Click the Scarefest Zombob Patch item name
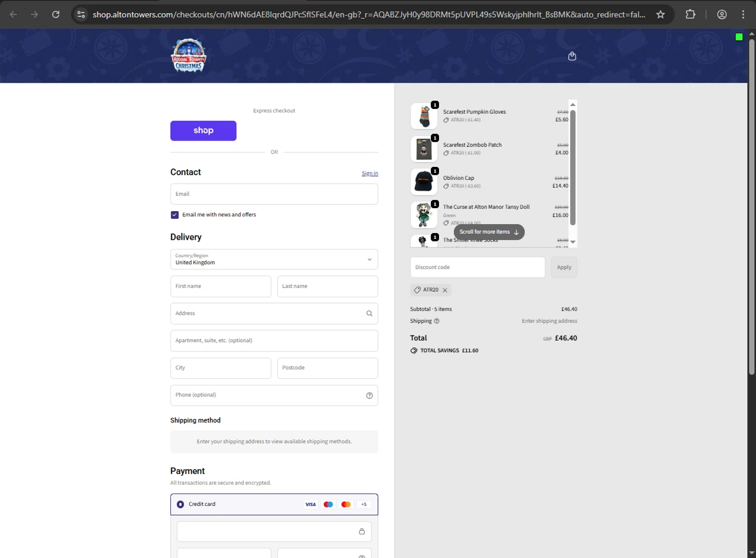 click(472, 145)
